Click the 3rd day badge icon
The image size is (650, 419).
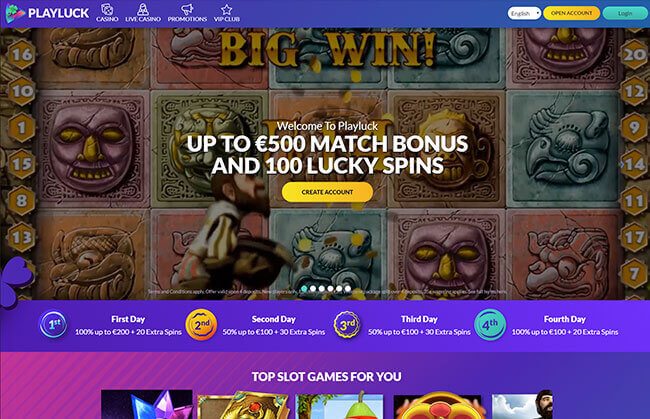coord(347,325)
